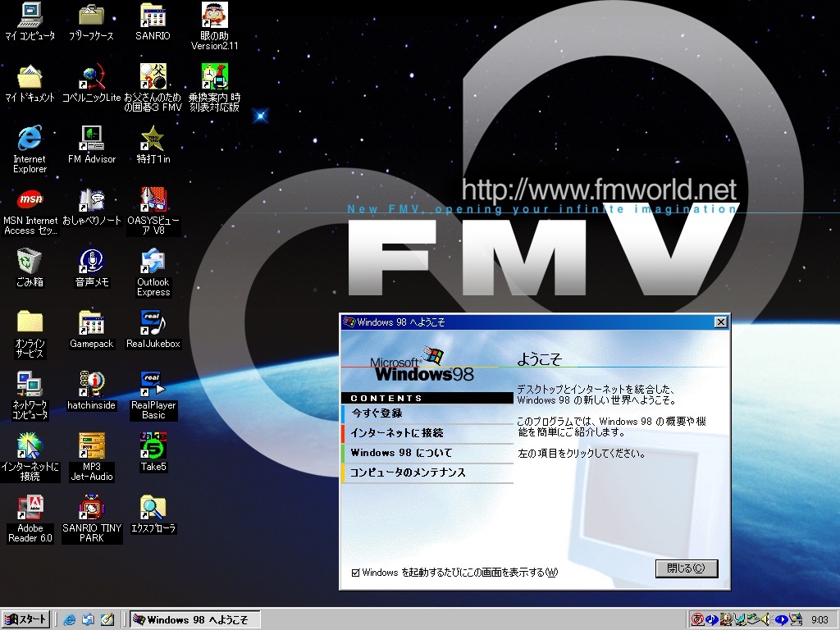Click the green arrow drive tray icon

click(x=754, y=619)
